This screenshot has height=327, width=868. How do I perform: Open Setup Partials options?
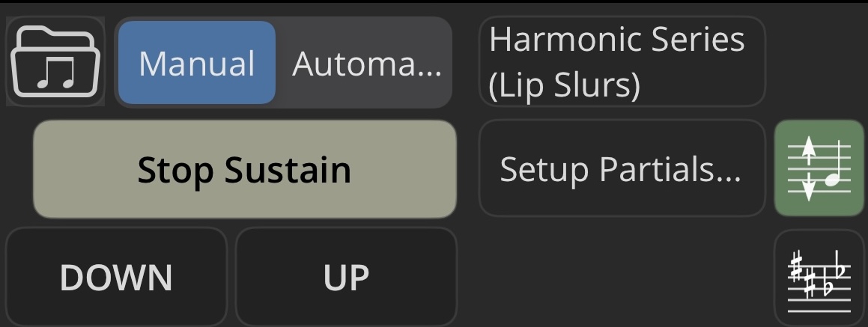click(x=622, y=168)
